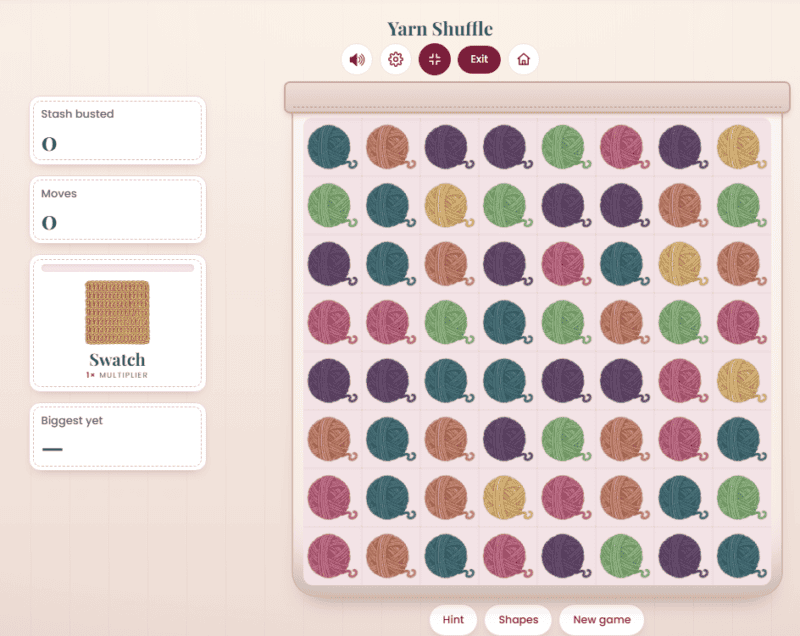Pick the teal yarn ball in the fourth row
The image size is (800, 636).
(507, 322)
